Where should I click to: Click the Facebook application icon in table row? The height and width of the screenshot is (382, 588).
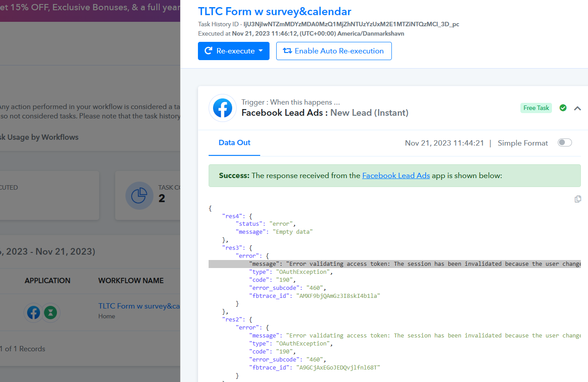pyautogui.click(x=33, y=313)
